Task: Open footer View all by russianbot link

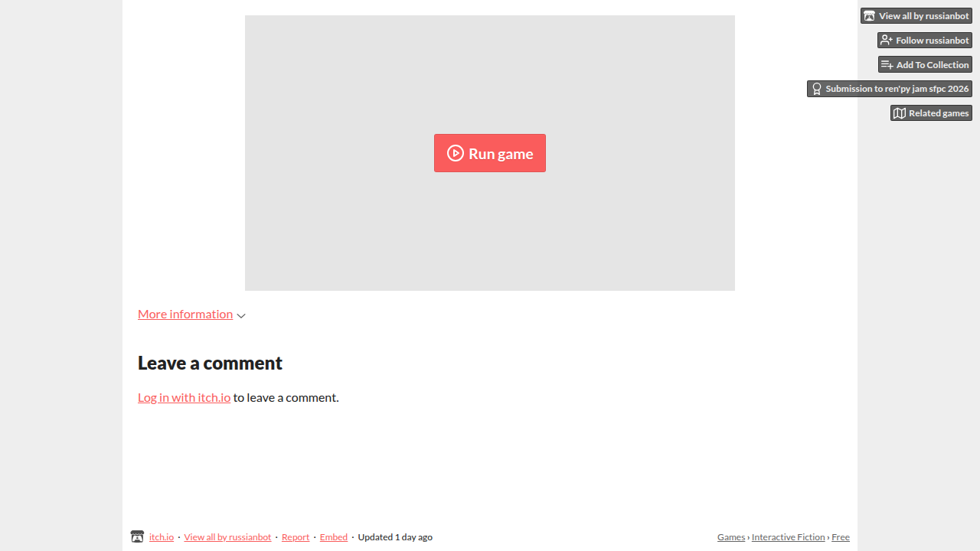Action: tap(227, 537)
